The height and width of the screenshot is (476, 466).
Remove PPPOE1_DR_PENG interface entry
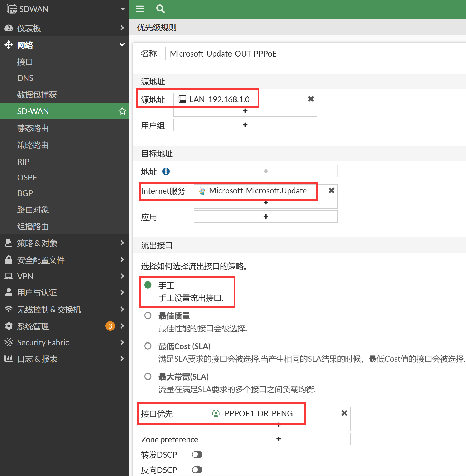(x=344, y=413)
